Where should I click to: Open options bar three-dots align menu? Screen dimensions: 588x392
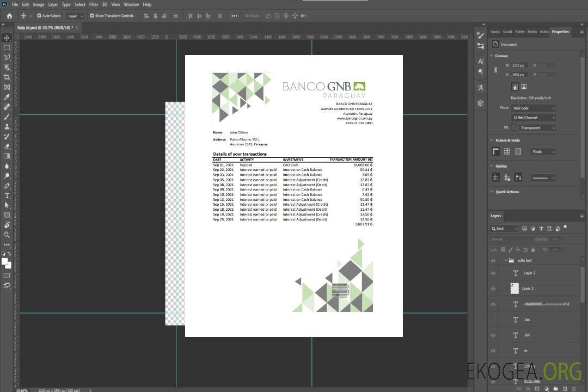pos(234,16)
